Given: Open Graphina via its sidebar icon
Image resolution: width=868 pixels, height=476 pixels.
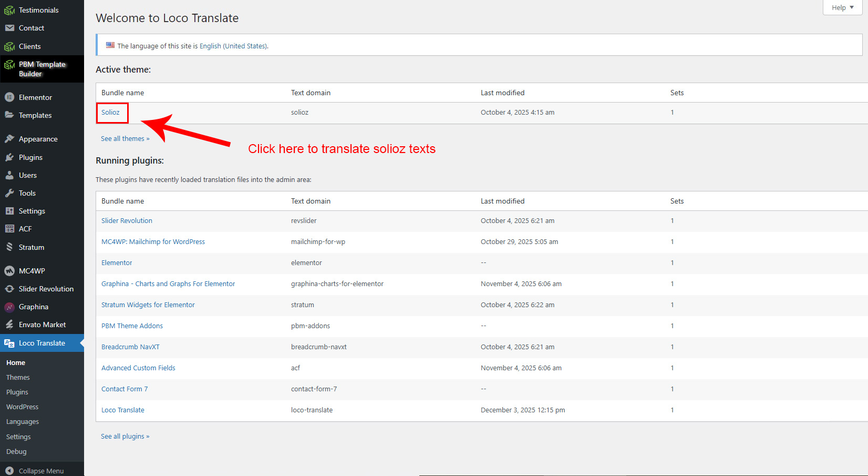Looking at the screenshot, I should pyautogui.click(x=9, y=307).
